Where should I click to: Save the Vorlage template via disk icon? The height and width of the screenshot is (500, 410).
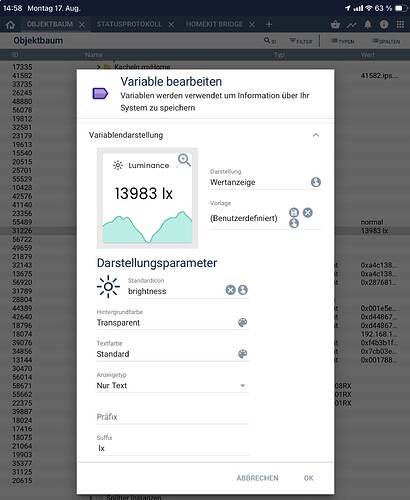click(294, 212)
